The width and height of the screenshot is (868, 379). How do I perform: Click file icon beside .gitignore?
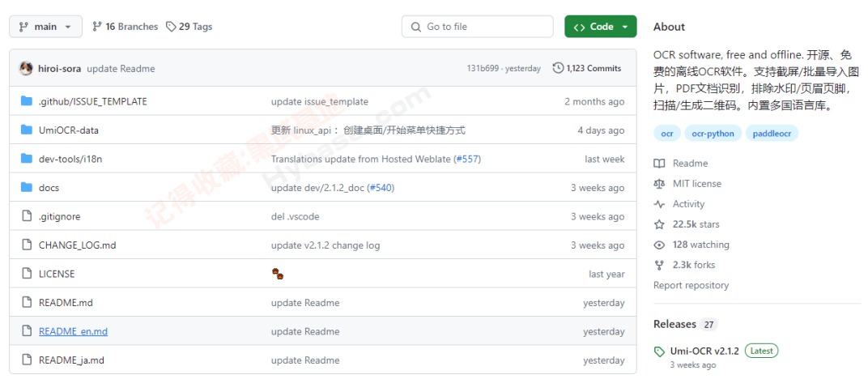(x=27, y=216)
